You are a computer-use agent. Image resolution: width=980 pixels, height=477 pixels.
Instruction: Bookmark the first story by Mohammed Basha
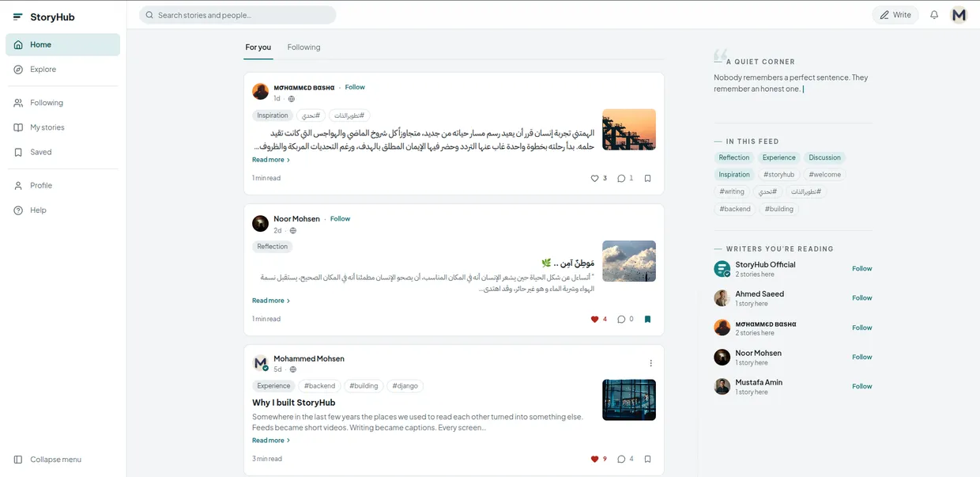647,179
